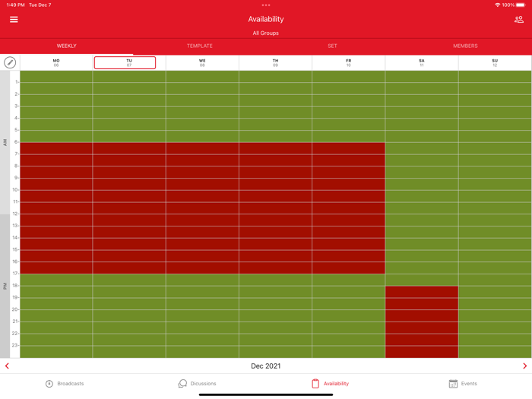This screenshot has width=532, height=399.
Task: Open the hamburger menu
Action: pyautogui.click(x=14, y=19)
